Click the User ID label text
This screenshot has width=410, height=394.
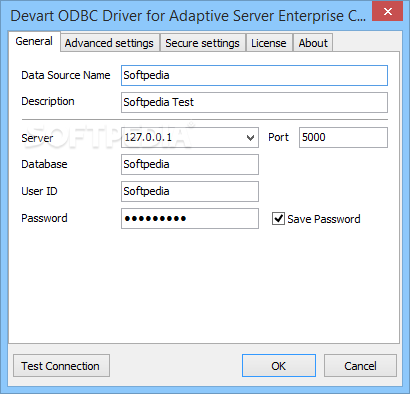[x=39, y=191]
